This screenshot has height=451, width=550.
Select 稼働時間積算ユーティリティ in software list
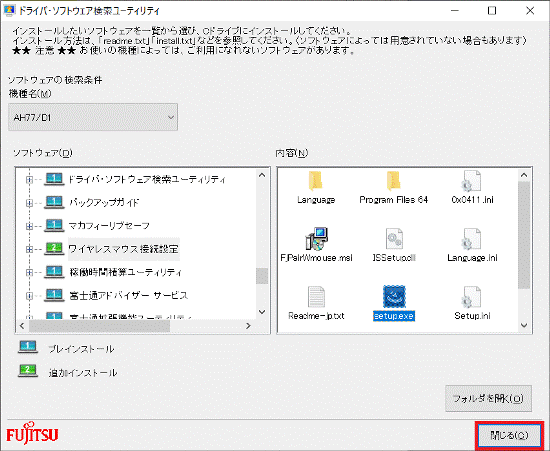(126, 272)
